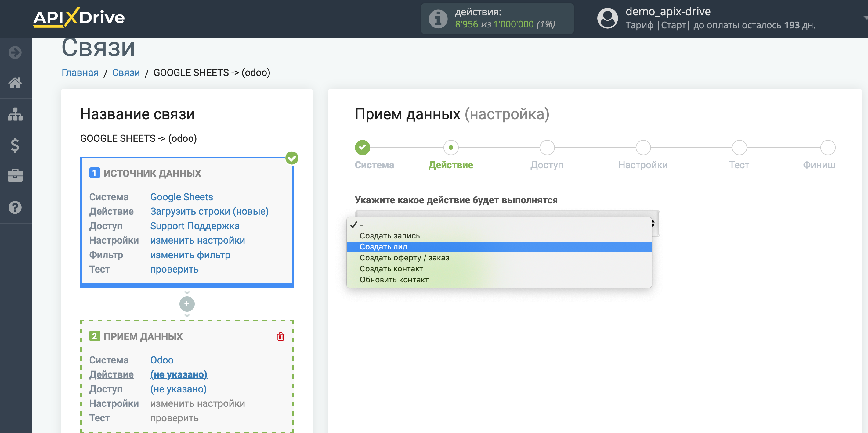Click the APIXDrive logo
The height and width of the screenshot is (433, 868).
coord(79,17)
